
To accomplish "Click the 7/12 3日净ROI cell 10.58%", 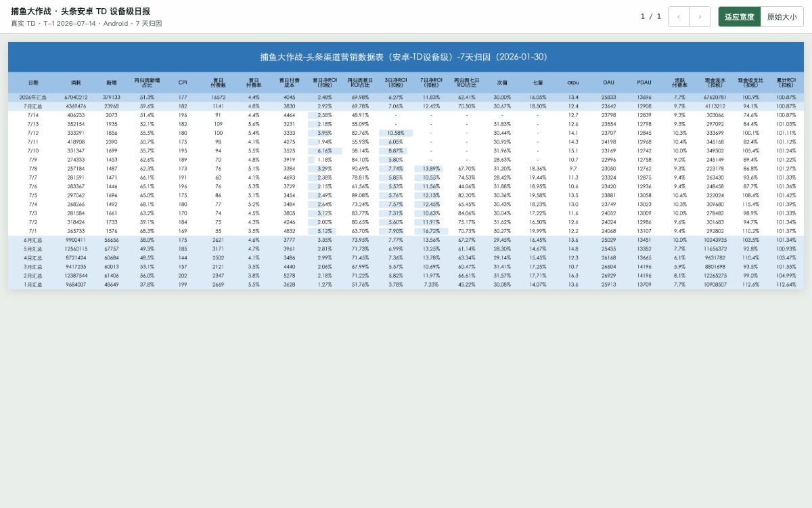I will [x=396, y=133].
